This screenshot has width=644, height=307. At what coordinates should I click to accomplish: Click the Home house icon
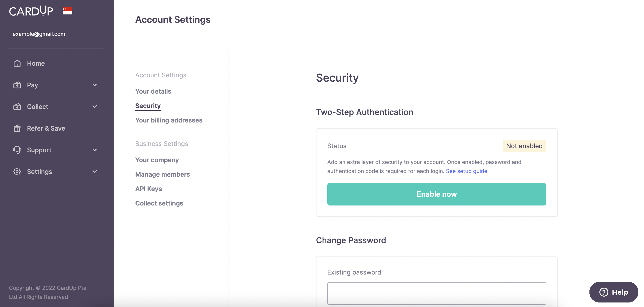[17, 63]
